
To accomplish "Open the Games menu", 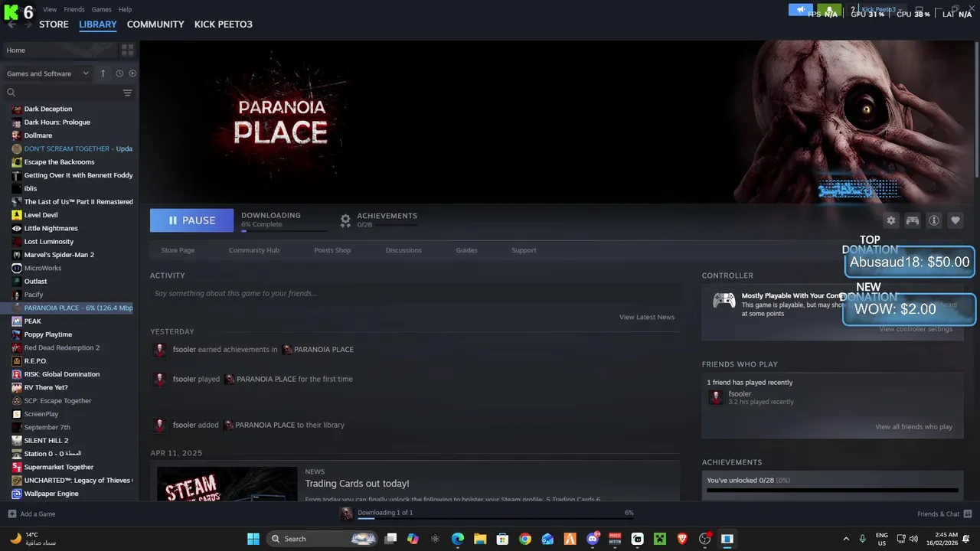I will click(x=101, y=9).
